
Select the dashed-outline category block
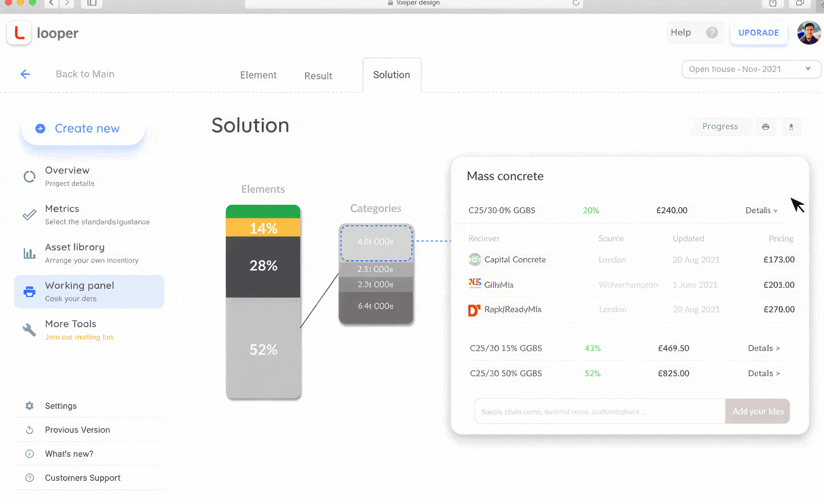pyautogui.click(x=376, y=243)
